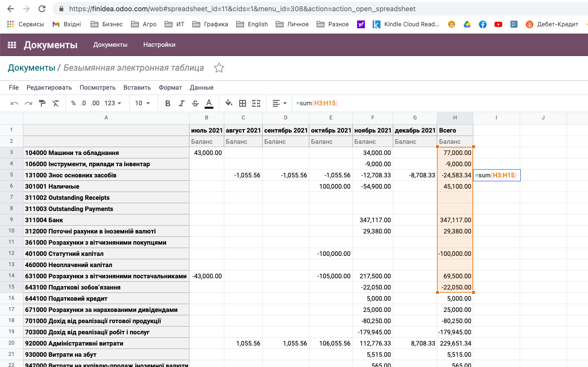Click the undo arrow in spreadsheet toolbar

[15, 103]
